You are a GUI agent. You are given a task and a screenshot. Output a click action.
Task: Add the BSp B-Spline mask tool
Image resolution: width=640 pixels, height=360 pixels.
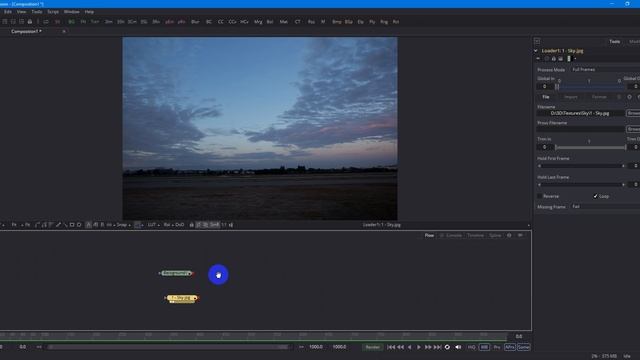349,22
